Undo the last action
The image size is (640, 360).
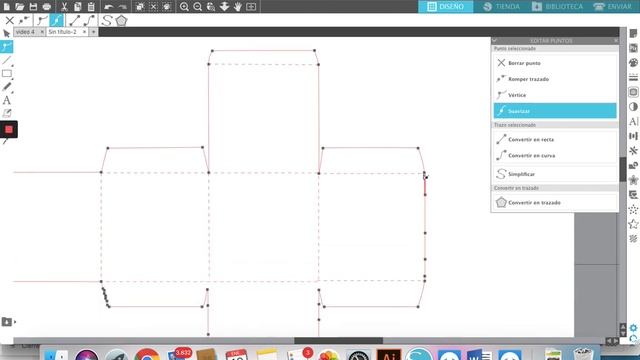coord(109,7)
